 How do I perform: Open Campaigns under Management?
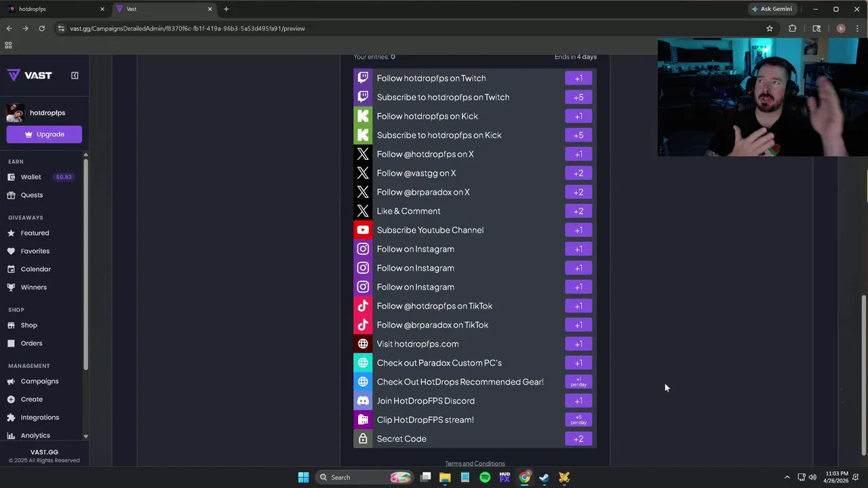tap(39, 382)
